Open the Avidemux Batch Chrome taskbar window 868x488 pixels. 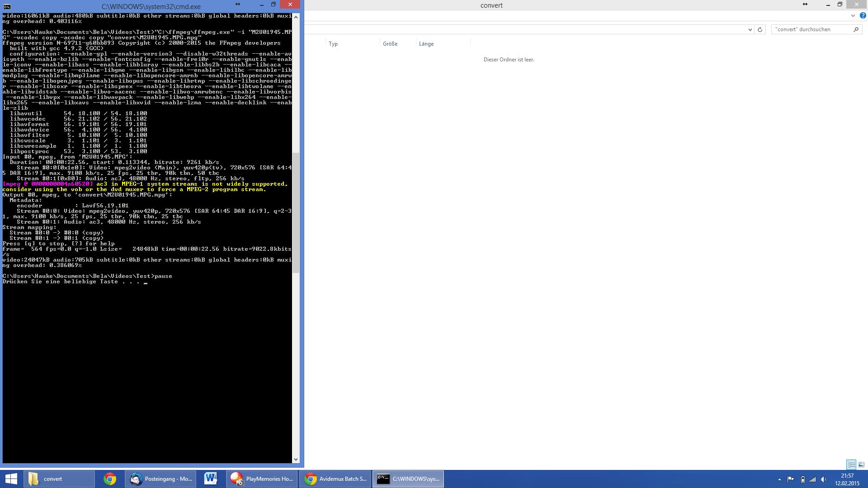tap(335, 479)
